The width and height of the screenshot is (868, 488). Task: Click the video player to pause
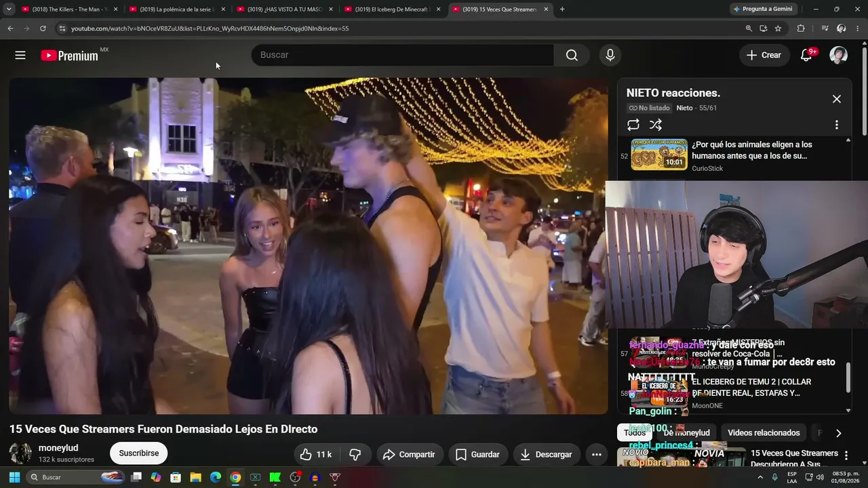[x=309, y=245]
